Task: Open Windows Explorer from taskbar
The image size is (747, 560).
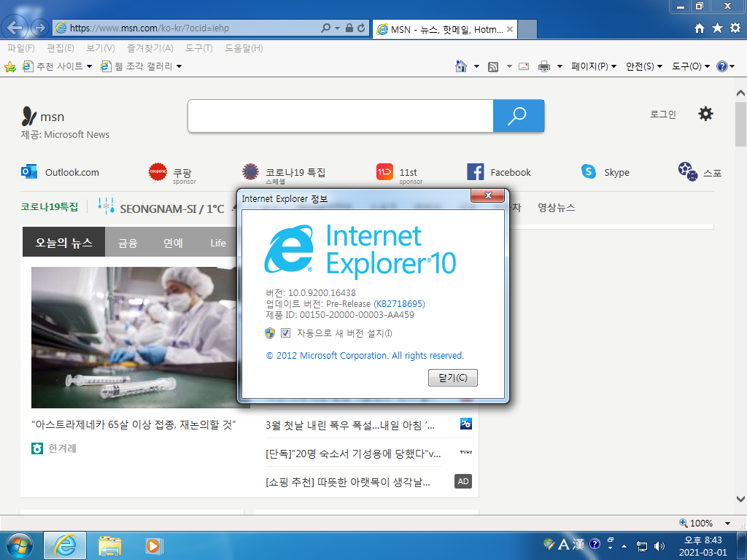Action: click(x=110, y=545)
